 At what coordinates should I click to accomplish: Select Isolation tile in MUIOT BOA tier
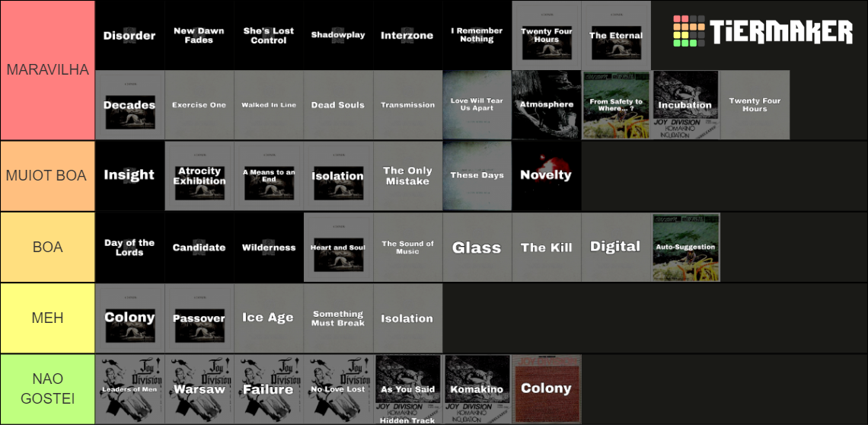338,176
